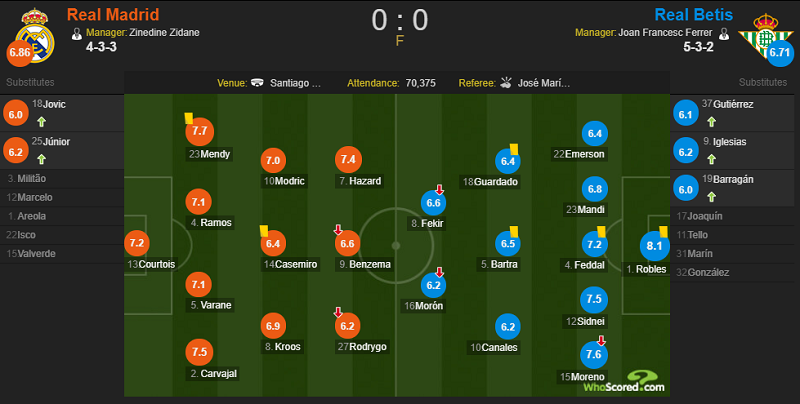The height and width of the screenshot is (404, 800).
Task: Click Casemiro's yellow card icon
Action: click(264, 231)
